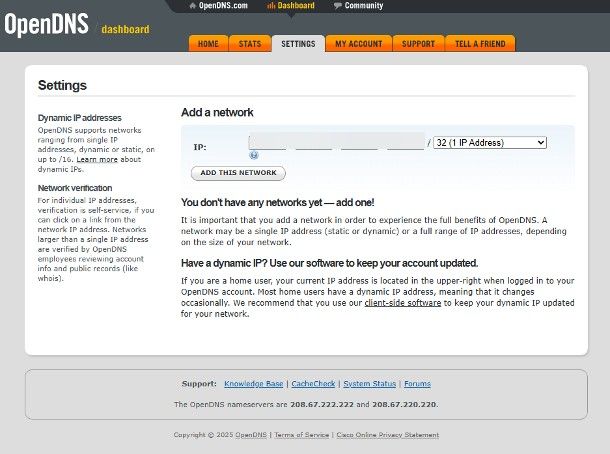Open the client-side software link
610x454 pixels.
click(x=403, y=303)
